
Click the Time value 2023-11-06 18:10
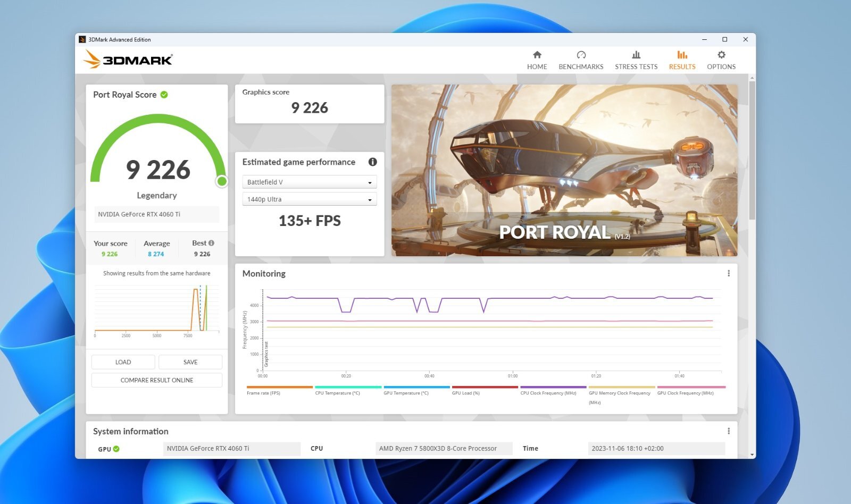(x=656, y=449)
